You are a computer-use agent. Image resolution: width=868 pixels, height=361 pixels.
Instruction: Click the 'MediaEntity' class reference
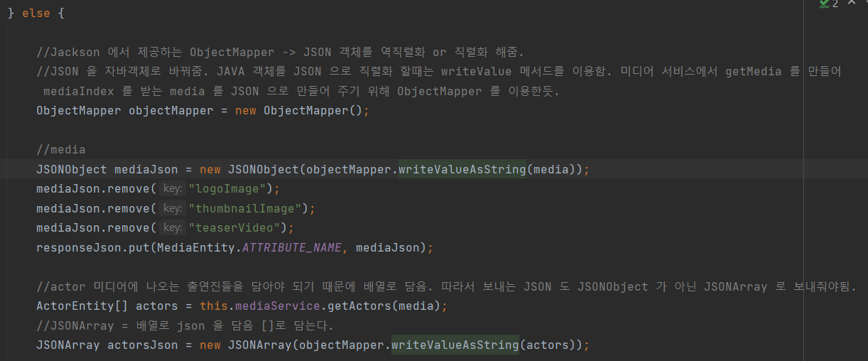[x=196, y=247]
